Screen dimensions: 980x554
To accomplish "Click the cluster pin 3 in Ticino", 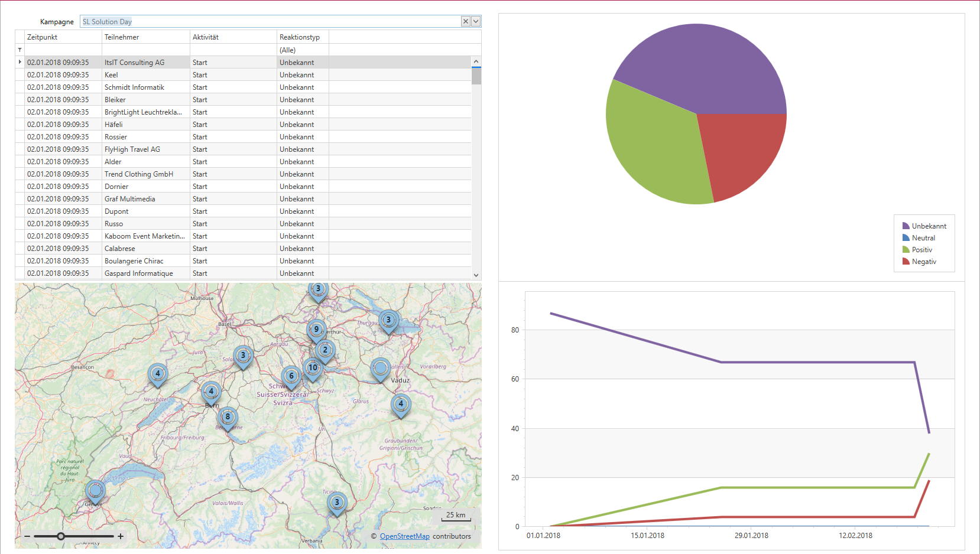I will pos(337,504).
